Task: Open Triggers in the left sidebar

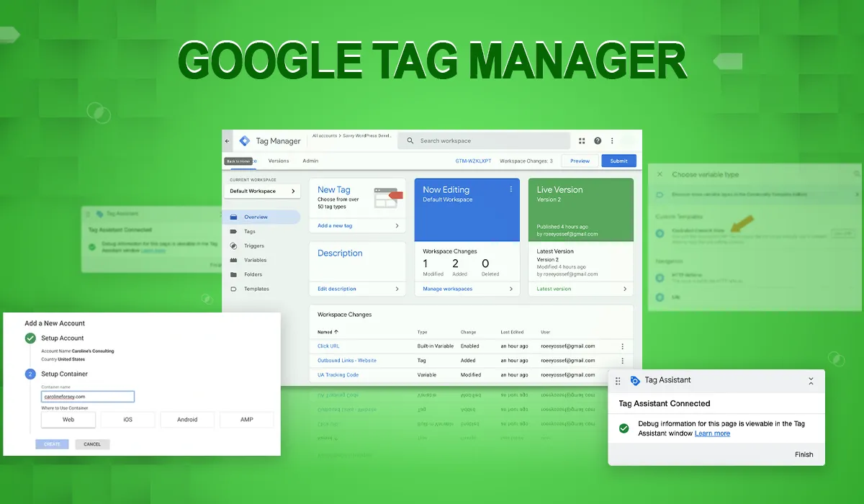Action: click(x=254, y=246)
